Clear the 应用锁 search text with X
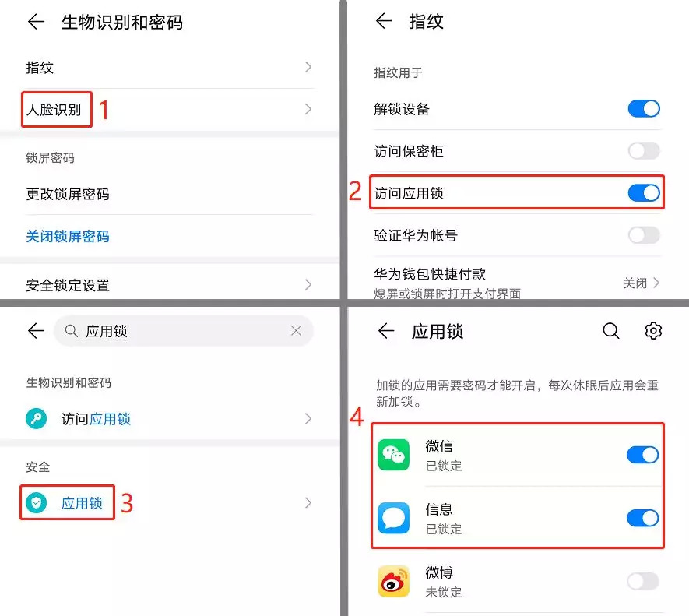689x616 pixels. 296,331
